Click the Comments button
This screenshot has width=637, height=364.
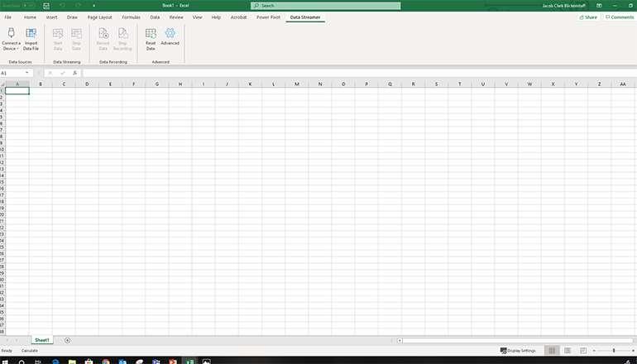tap(619, 17)
